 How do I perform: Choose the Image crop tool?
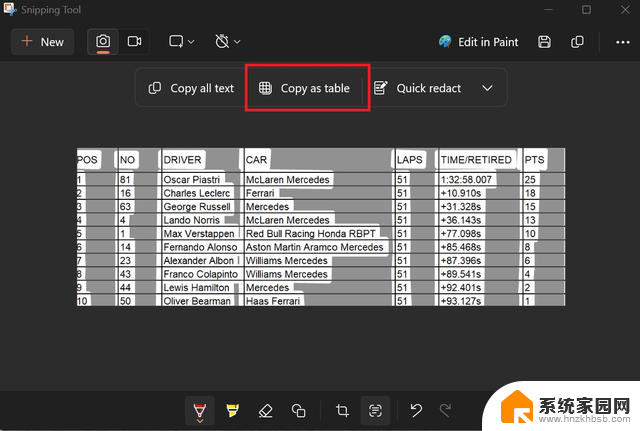(x=342, y=410)
